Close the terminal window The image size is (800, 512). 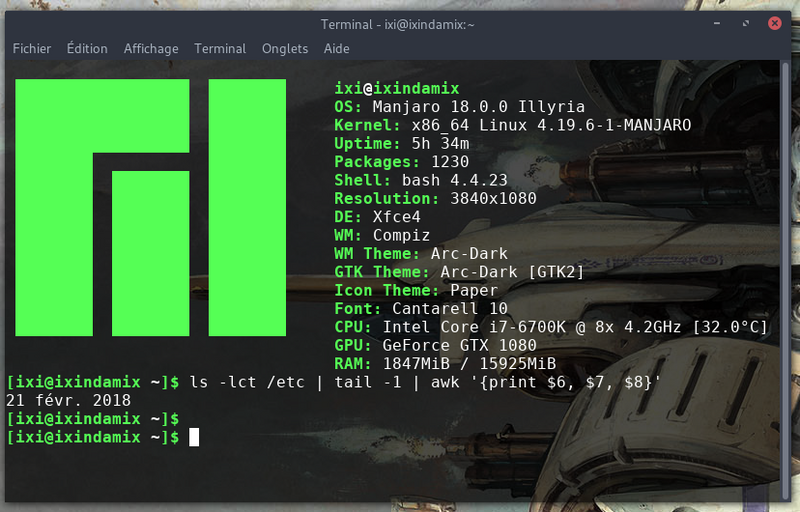pos(774,23)
